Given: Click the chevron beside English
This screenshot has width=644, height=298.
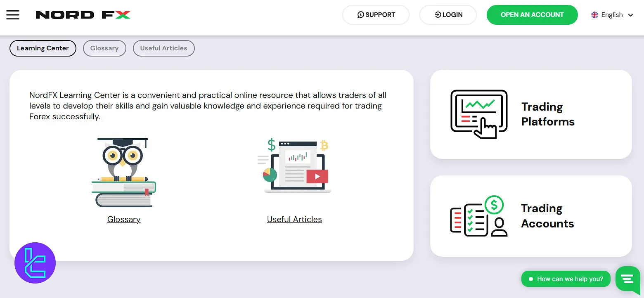Looking at the screenshot, I should coord(630,15).
